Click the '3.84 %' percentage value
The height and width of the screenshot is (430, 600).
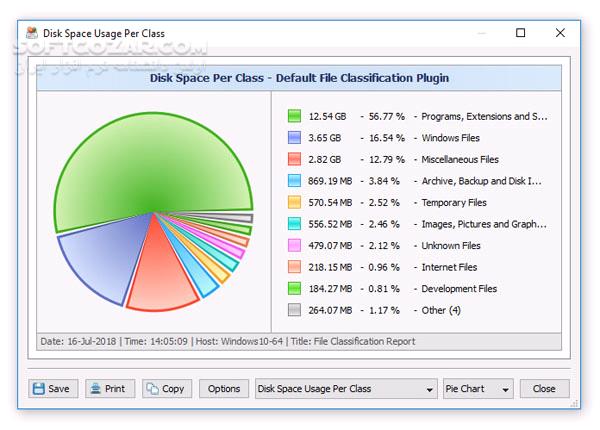click(384, 181)
